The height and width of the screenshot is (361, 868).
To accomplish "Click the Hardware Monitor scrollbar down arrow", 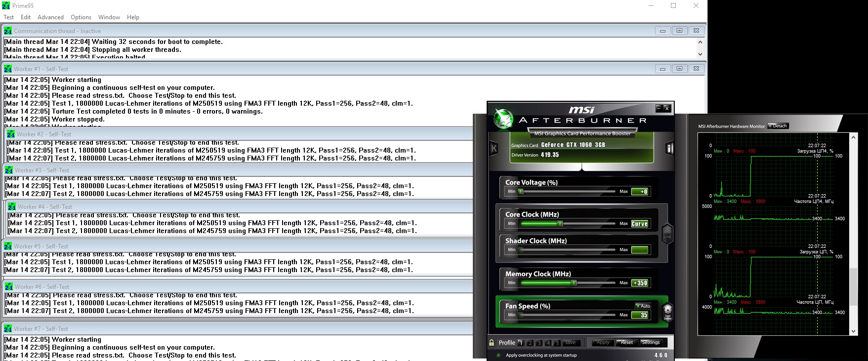I will click(854, 331).
